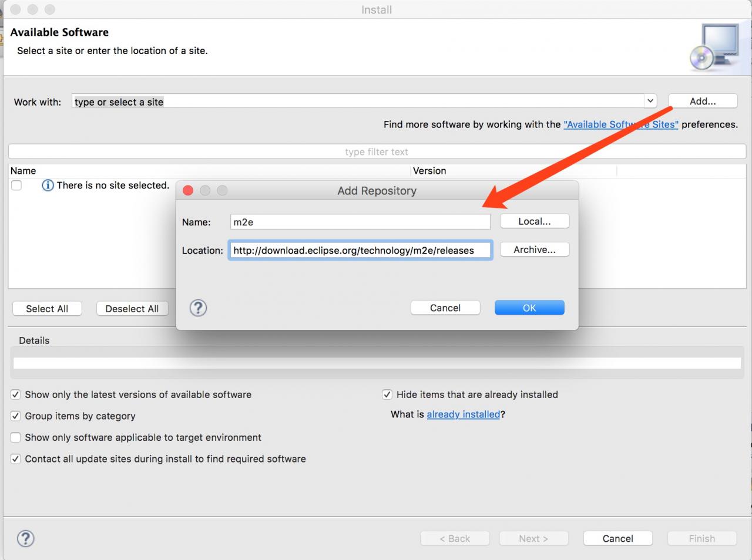Image resolution: width=752 pixels, height=560 pixels.
Task: Open the Available Software Sites preferences link
Action: click(x=621, y=124)
